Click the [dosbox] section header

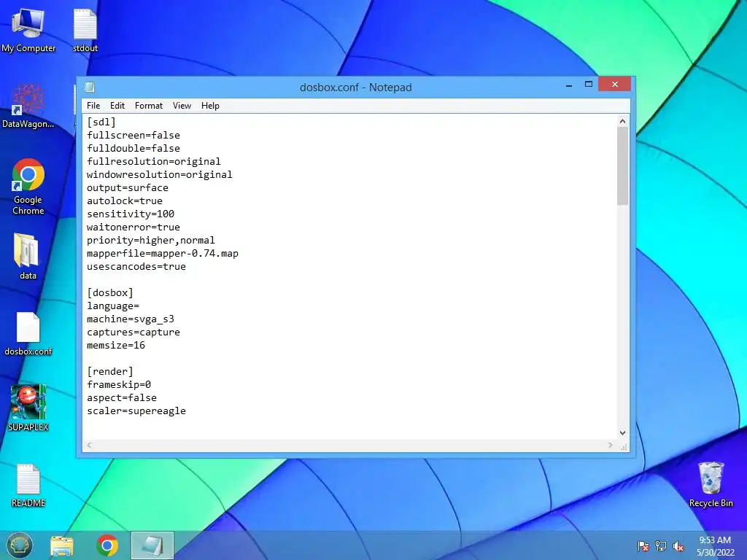[x=110, y=293]
